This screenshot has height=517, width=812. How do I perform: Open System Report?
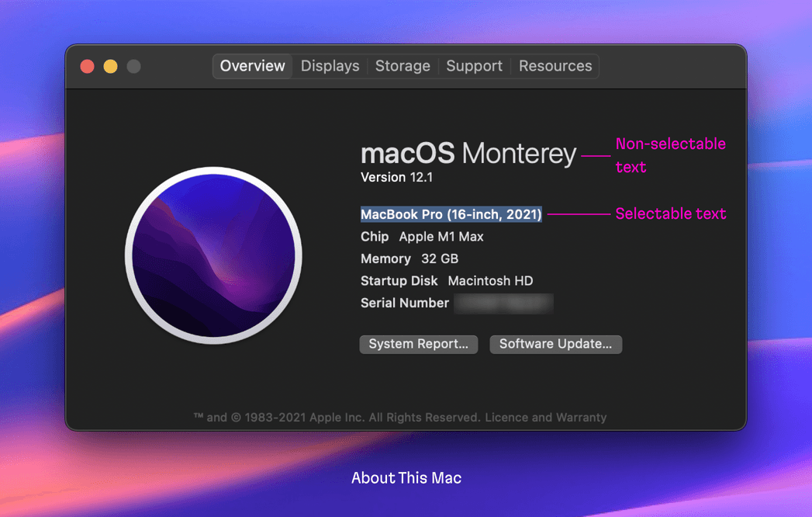418,344
